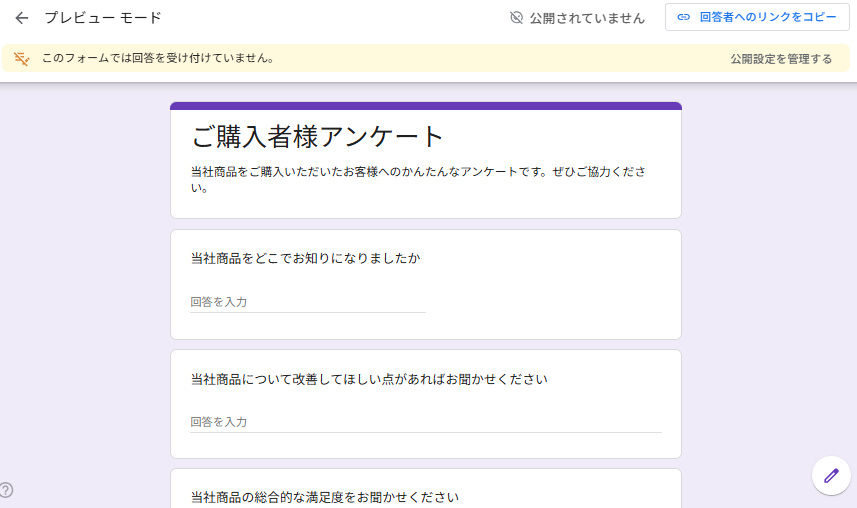Click the プレビュー モード header label
The height and width of the screenshot is (508, 857).
click(103, 18)
